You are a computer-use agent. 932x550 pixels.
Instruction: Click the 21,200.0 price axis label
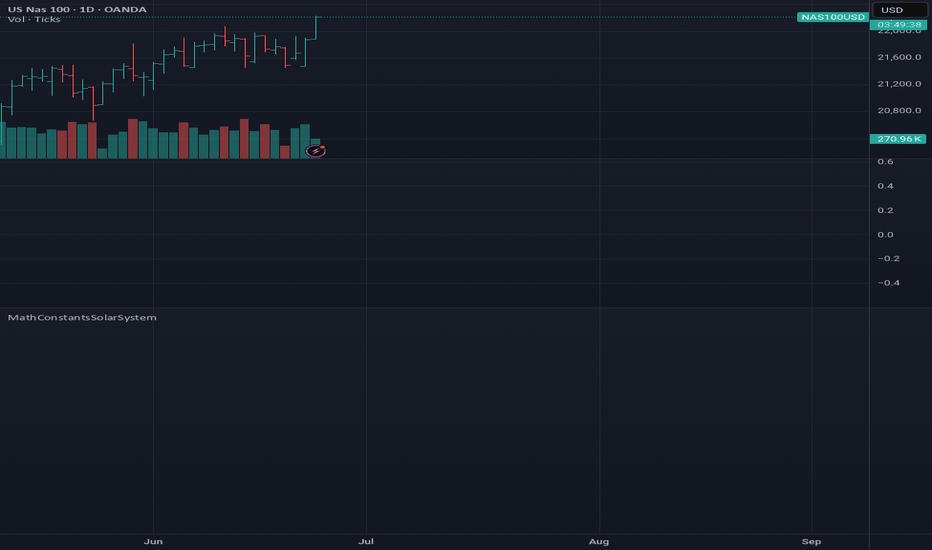pyautogui.click(x=899, y=84)
